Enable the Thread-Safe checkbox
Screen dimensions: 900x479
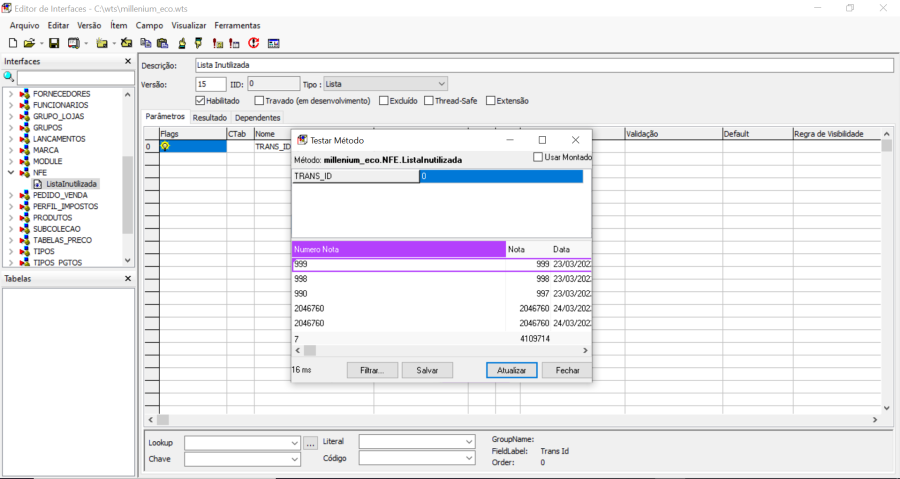429,100
